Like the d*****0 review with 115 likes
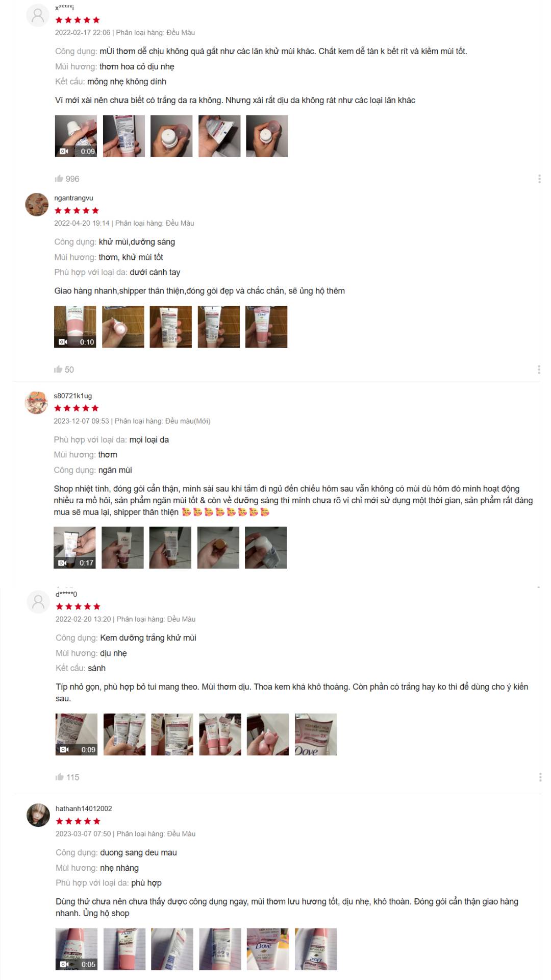Viewport: 551px width, 980px height. coord(60,777)
